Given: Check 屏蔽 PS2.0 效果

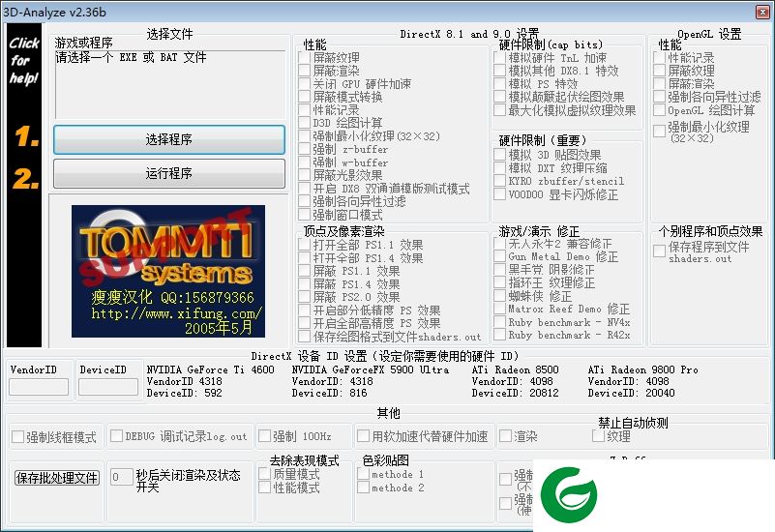Looking at the screenshot, I should (x=305, y=297).
